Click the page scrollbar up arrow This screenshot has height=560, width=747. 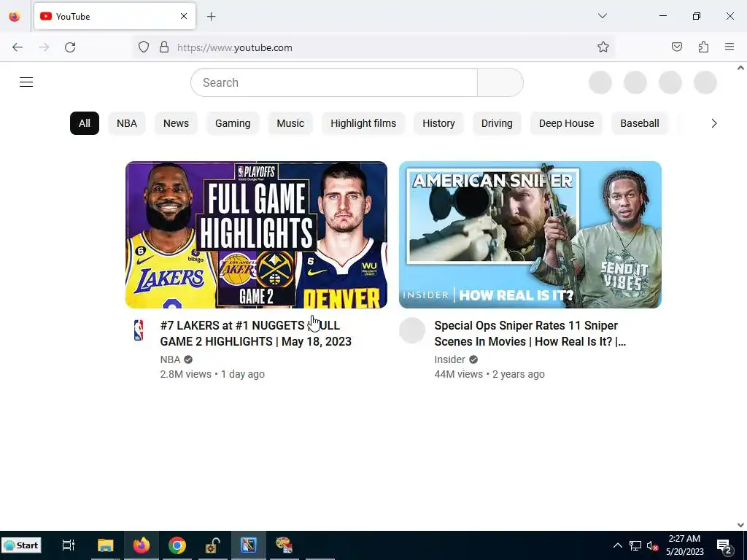740,68
